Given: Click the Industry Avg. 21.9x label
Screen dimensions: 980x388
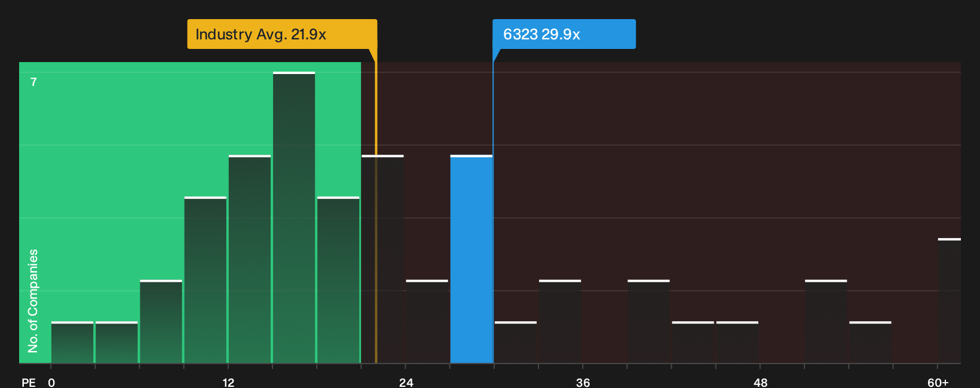Looking at the screenshot, I should click(282, 34).
